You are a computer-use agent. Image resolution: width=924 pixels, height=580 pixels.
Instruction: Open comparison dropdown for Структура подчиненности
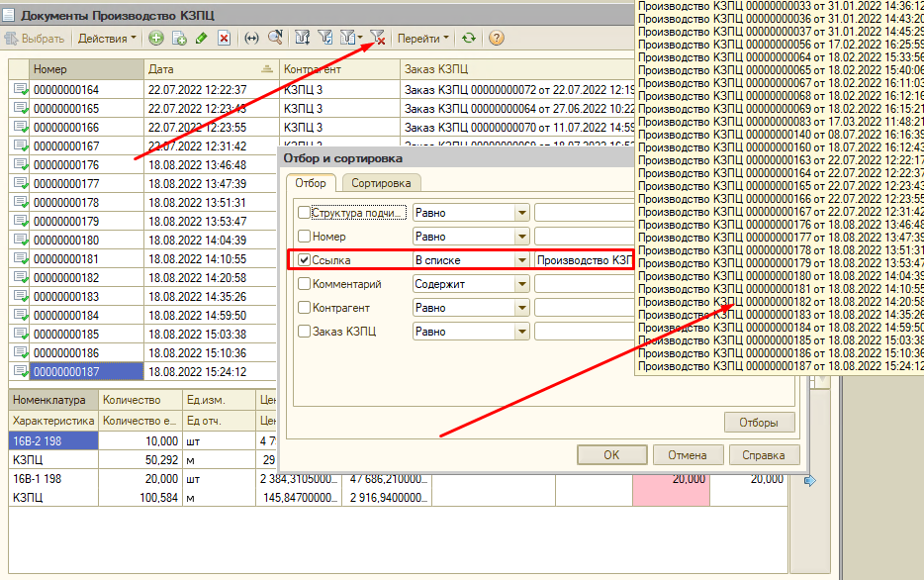point(522,213)
